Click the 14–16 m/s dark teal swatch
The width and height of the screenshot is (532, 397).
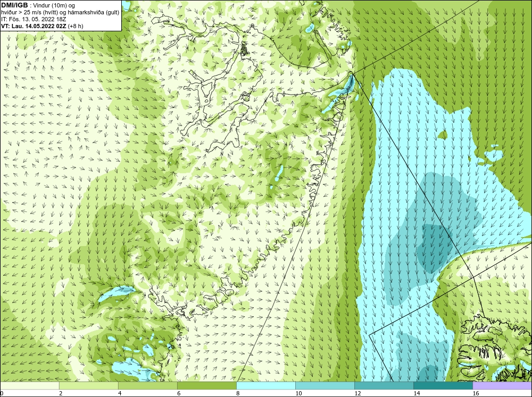443,385
